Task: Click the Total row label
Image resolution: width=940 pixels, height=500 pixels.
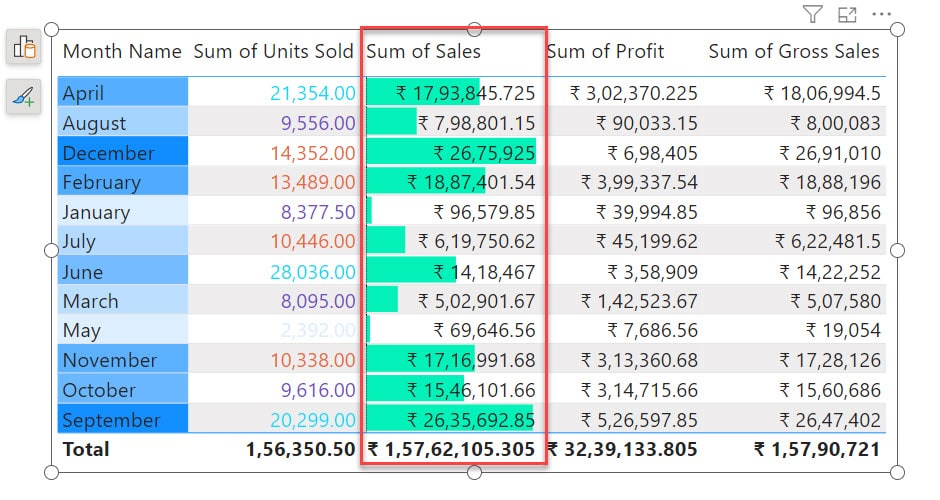Action: [x=86, y=449]
